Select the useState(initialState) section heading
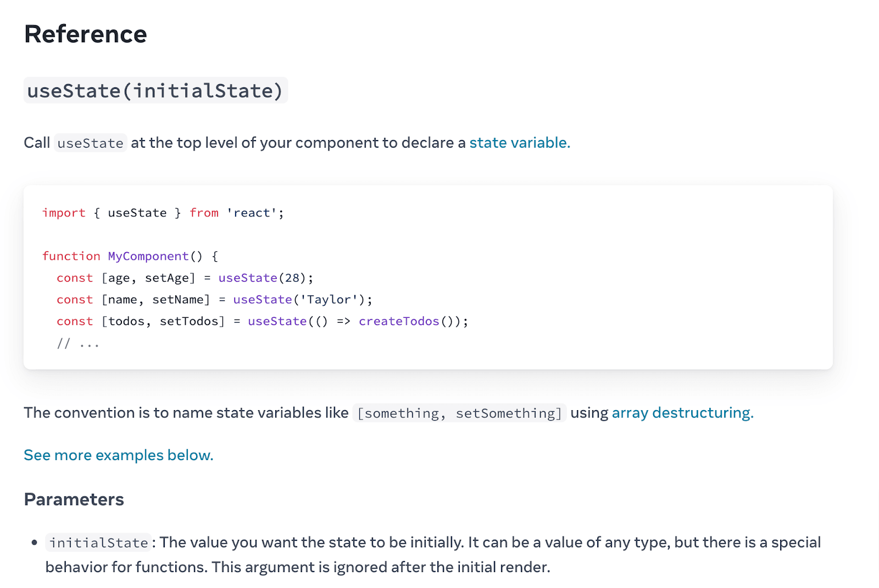Screen dimensions: 879x588 (x=155, y=91)
